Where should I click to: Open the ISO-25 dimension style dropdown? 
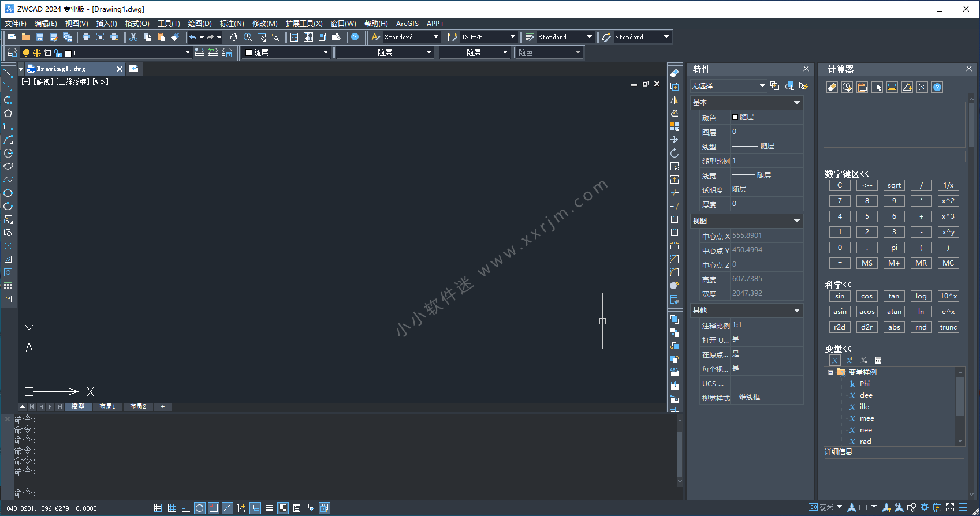(x=512, y=37)
